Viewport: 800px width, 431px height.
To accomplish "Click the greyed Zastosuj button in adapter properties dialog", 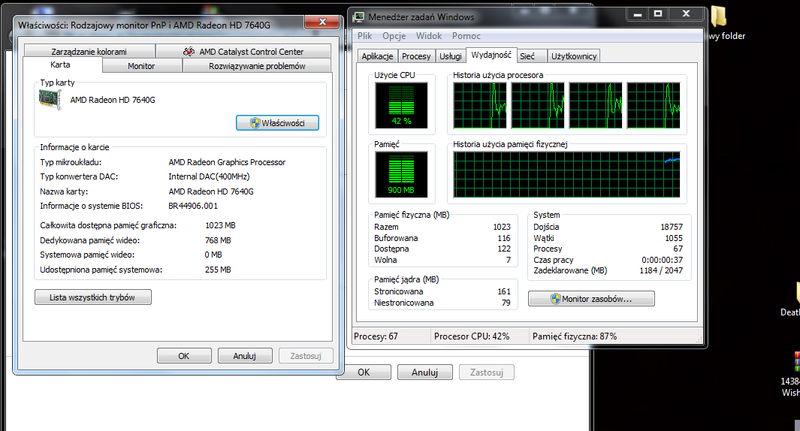I will 306,356.
